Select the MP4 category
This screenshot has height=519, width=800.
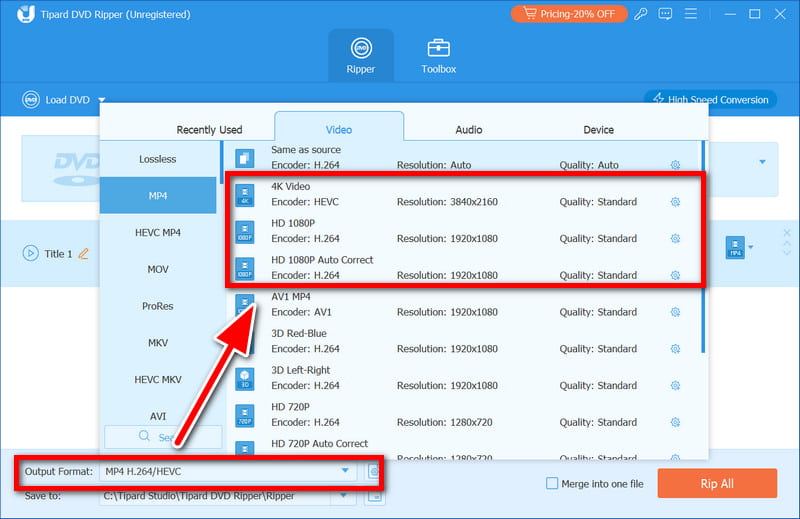[158, 195]
